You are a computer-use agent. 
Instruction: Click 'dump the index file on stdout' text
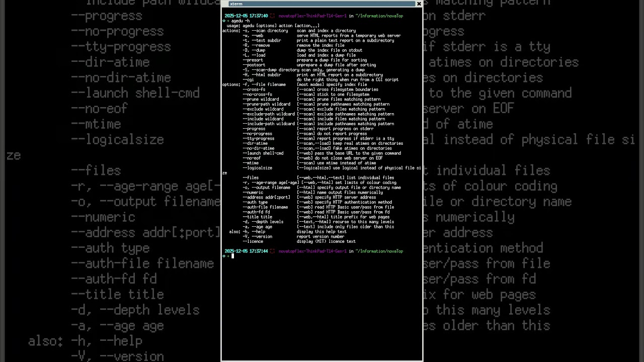(330, 50)
